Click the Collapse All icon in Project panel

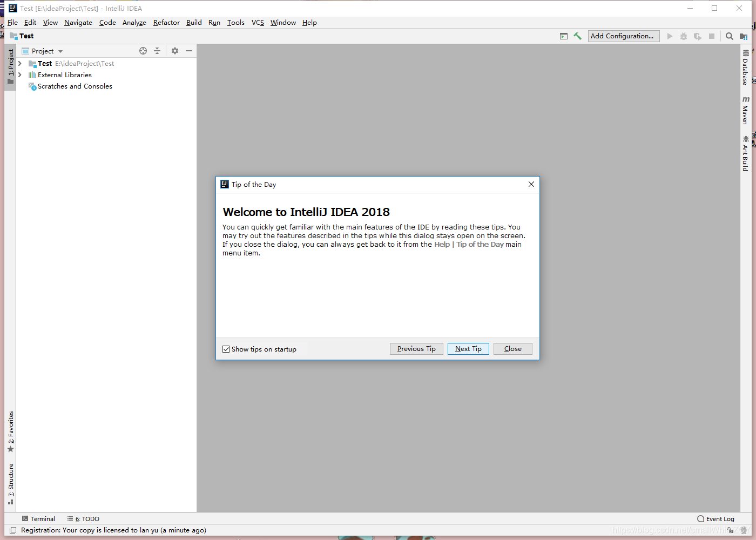coord(157,51)
